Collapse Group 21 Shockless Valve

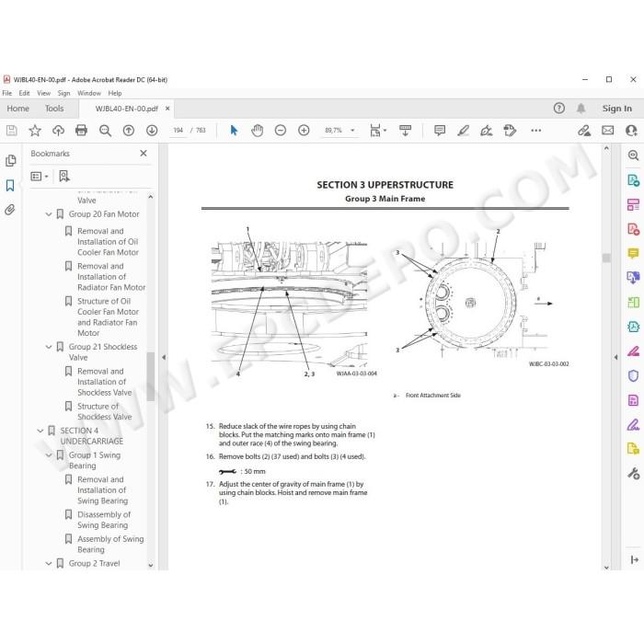(49, 347)
